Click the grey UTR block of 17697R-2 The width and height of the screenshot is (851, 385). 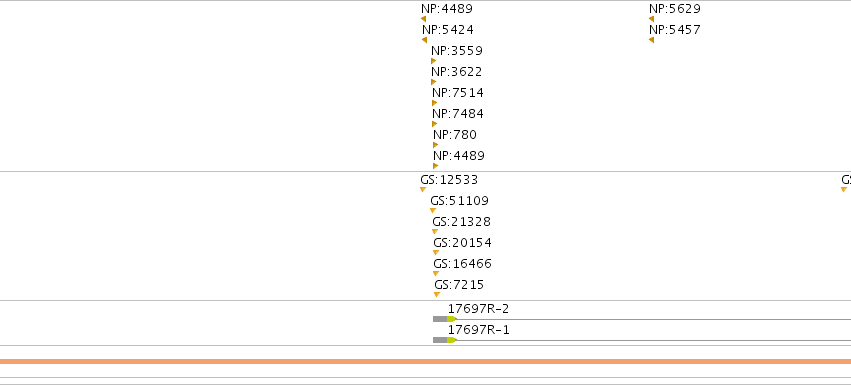click(440, 319)
